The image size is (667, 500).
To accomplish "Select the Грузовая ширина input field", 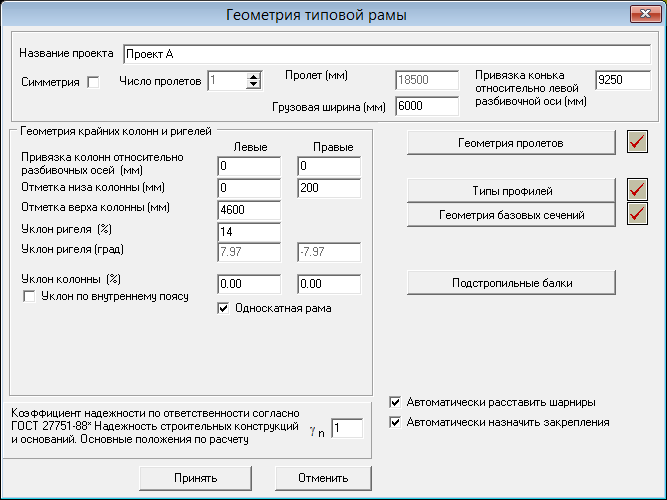I will tap(427, 106).
